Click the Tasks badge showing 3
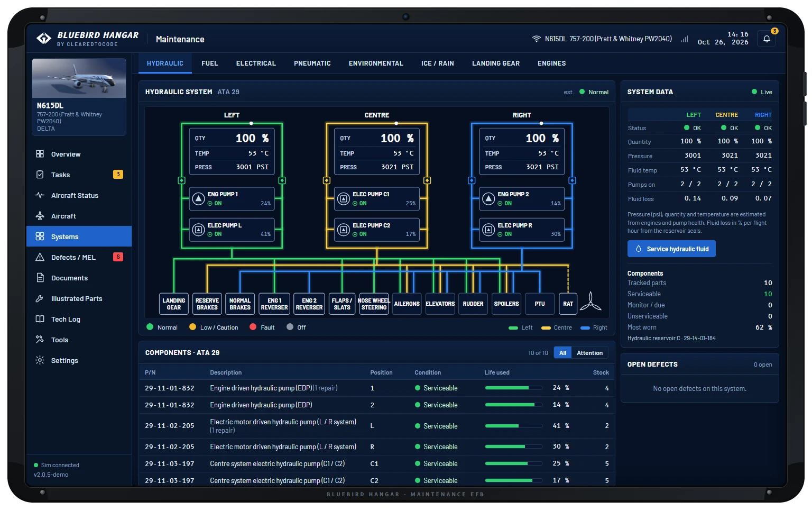 (x=118, y=174)
